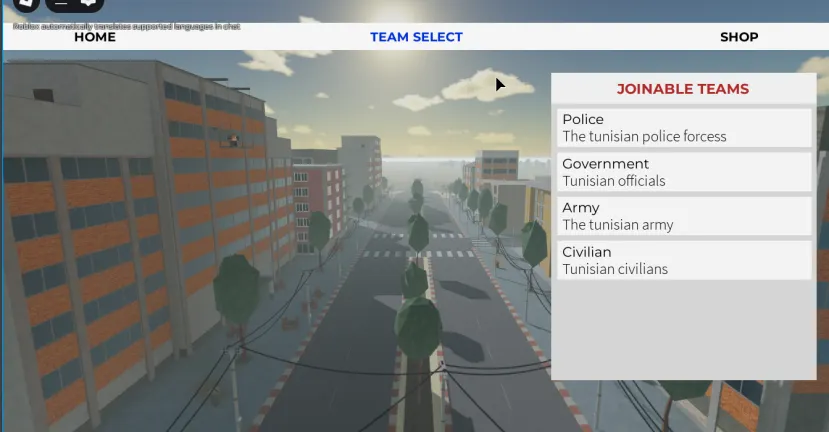
Task: Join the Army team
Action: [684, 216]
